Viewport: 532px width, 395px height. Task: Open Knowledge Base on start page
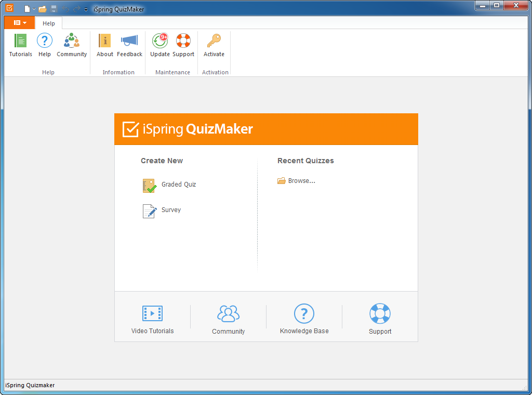(x=304, y=320)
